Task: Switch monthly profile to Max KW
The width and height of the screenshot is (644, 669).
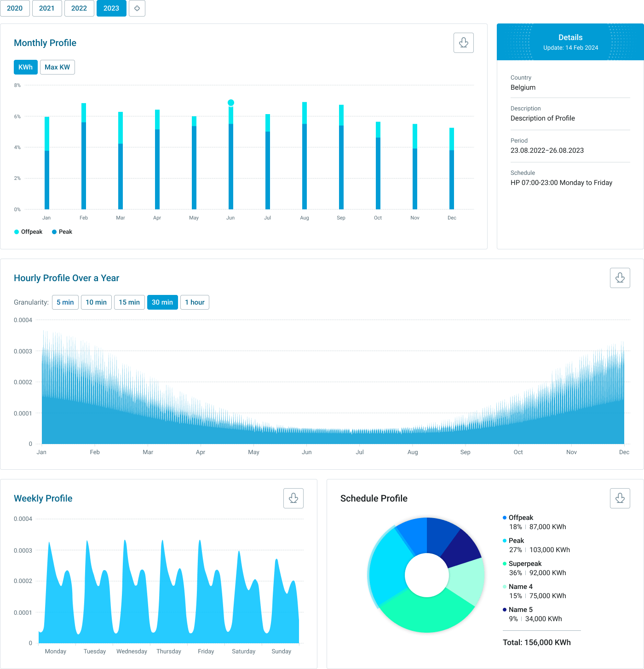Action: (57, 67)
